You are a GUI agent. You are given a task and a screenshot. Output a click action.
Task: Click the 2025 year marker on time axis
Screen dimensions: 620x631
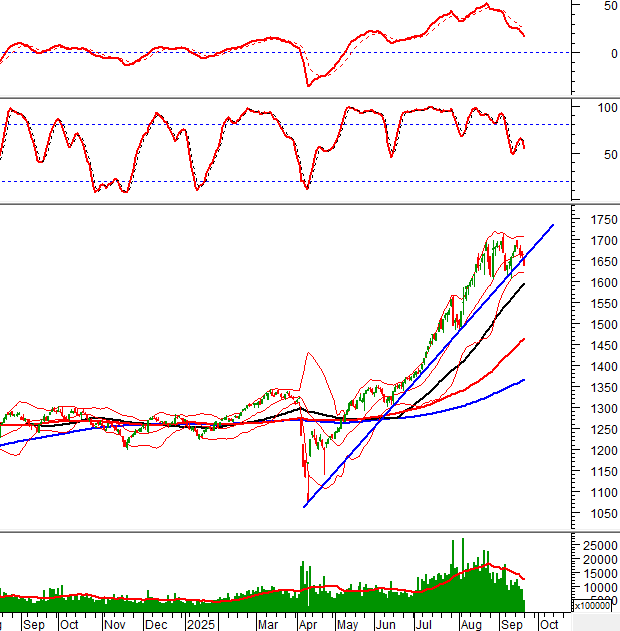pos(203,624)
